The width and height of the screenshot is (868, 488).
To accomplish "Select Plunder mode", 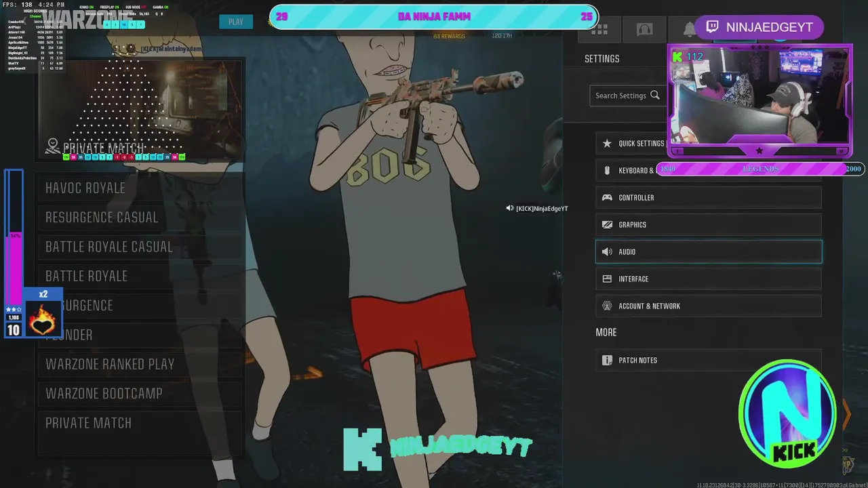I will click(140, 335).
